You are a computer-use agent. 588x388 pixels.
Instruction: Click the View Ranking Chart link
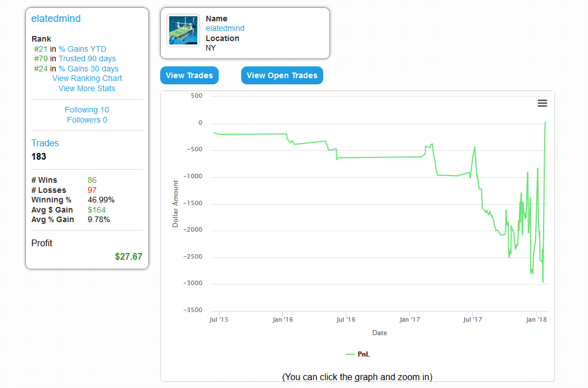87,78
